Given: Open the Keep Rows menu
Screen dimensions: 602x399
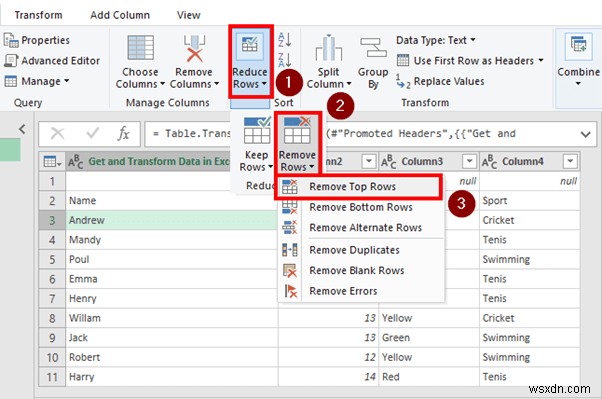Looking at the screenshot, I should [x=256, y=144].
